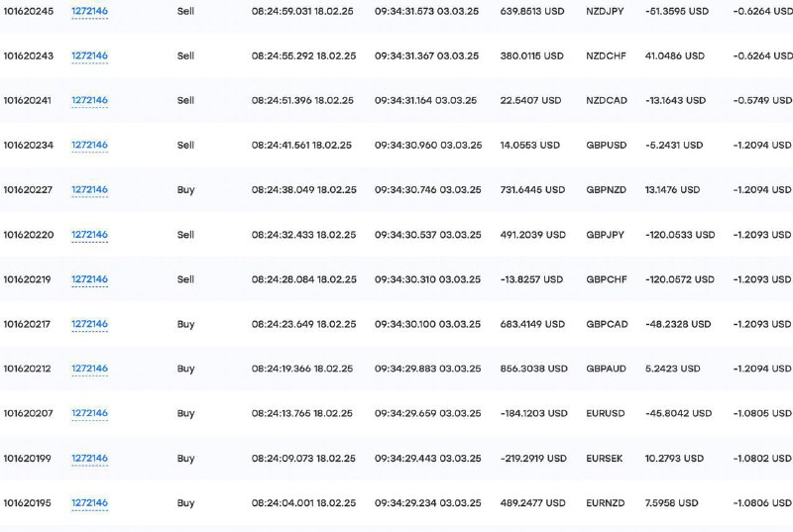Open account link 1272146 in NZDJPY row
Screen dimensions: 793x532
[89, 11]
